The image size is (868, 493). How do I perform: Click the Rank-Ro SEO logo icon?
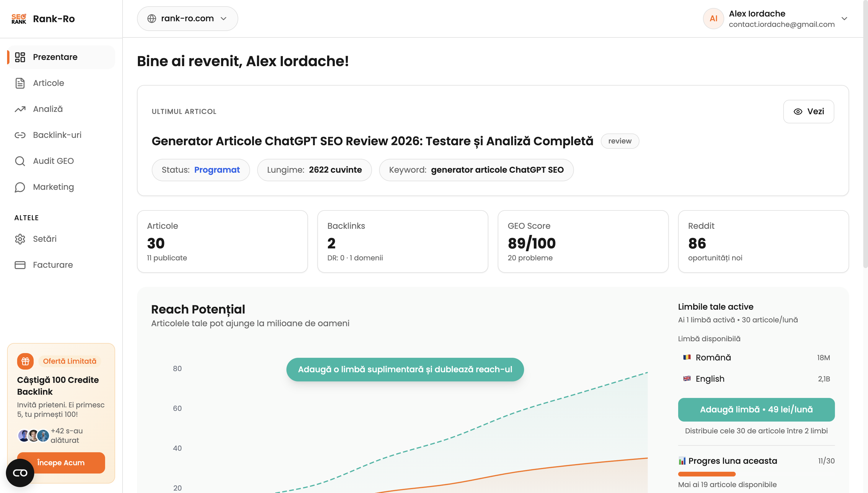pyautogui.click(x=19, y=19)
